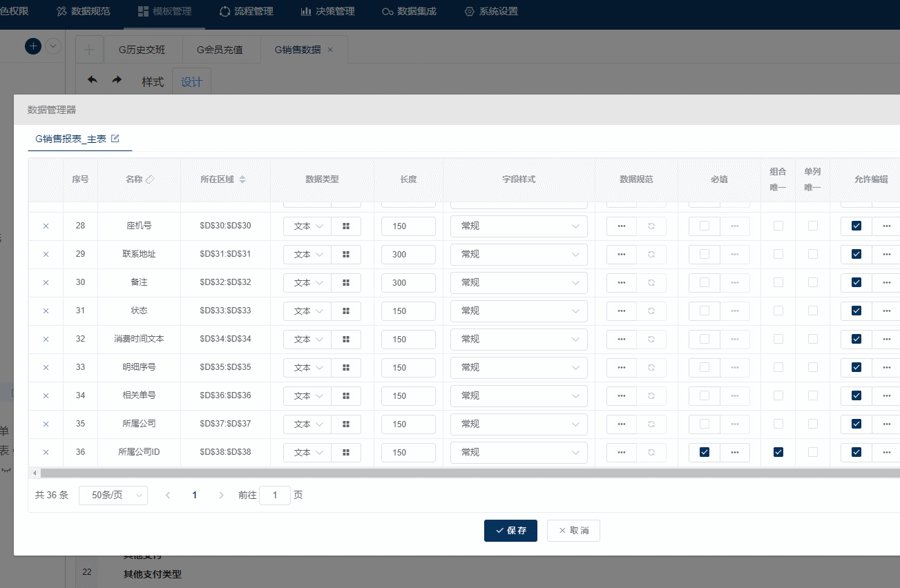The width and height of the screenshot is (900, 588).
Task: Toggle 允许编辑 checkbox for 备注
Action: (856, 283)
